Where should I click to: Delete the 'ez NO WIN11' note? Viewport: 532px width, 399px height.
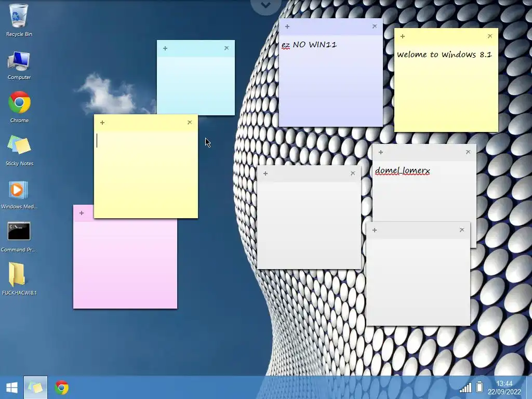point(375,26)
